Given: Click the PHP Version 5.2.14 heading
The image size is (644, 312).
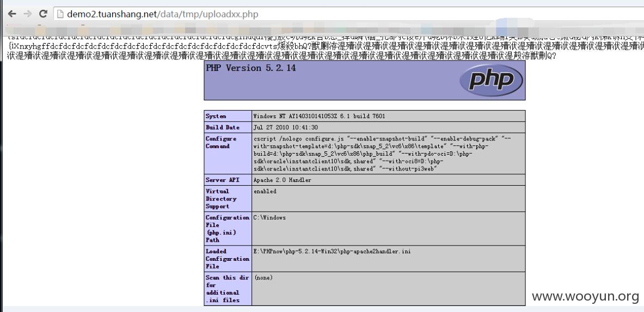Looking at the screenshot, I should [251, 69].
